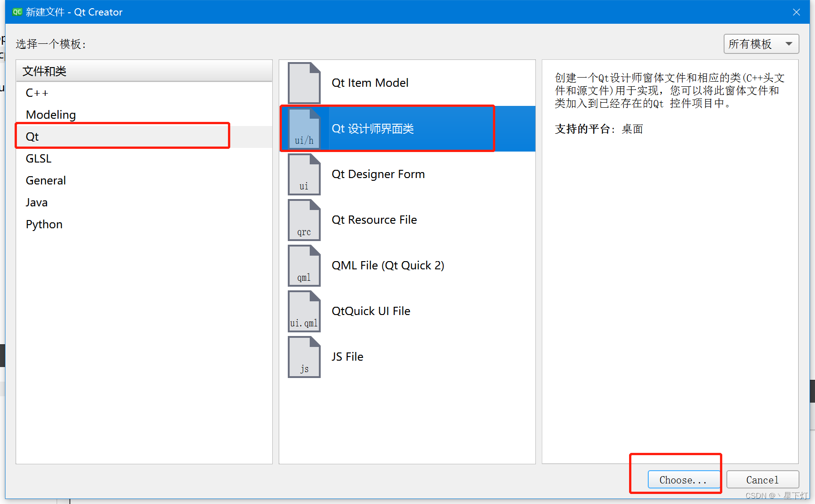Screen dimensions: 815x504
Task: Select the C++ category
Action: point(144,93)
